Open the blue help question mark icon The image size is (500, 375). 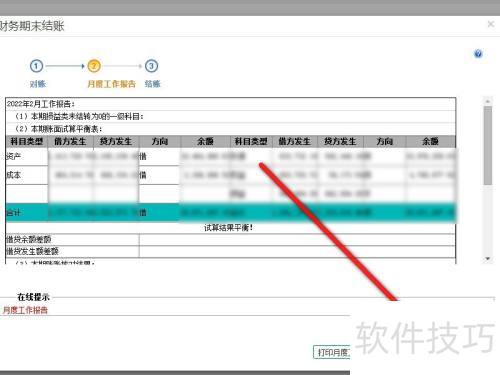(x=478, y=54)
